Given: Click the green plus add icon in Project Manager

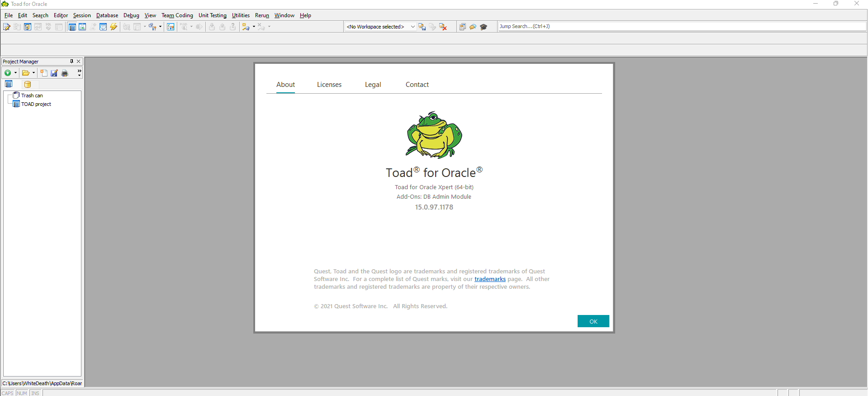Looking at the screenshot, I should (8, 73).
